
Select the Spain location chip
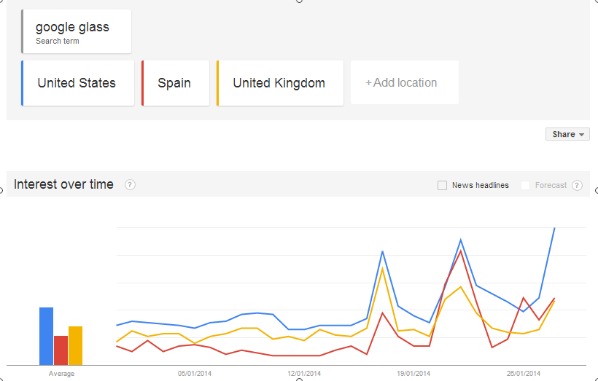tap(175, 83)
